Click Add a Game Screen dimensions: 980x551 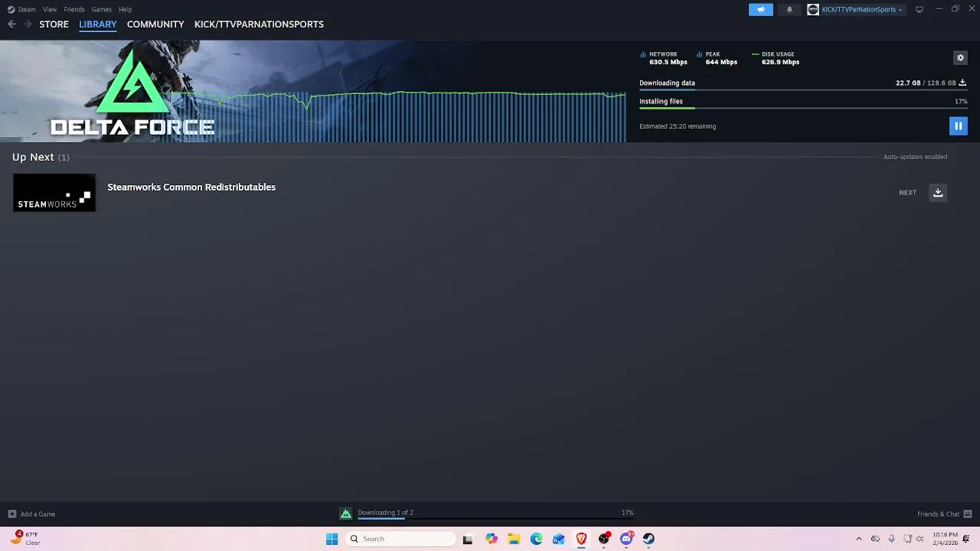[x=38, y=514]
